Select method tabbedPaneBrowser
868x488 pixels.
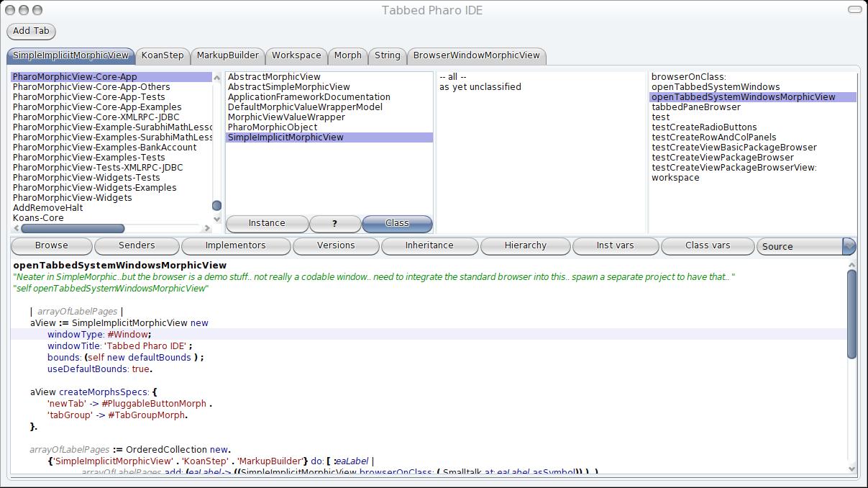753,107
